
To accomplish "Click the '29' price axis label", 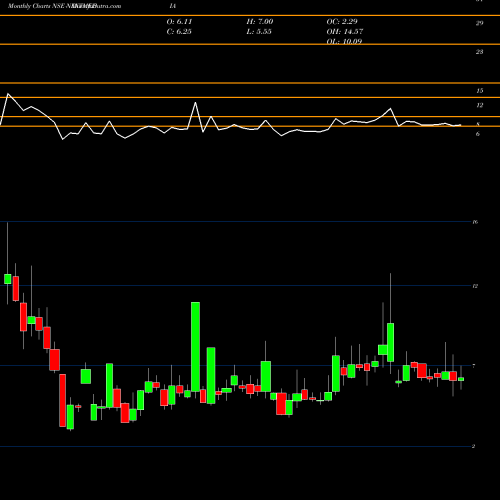I will 479,23.
